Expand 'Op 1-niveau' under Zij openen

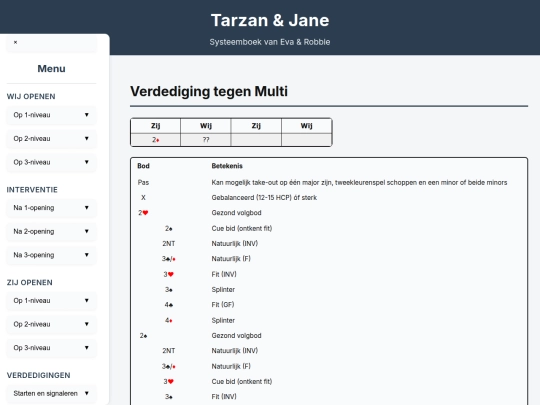[x=51, y=300]
